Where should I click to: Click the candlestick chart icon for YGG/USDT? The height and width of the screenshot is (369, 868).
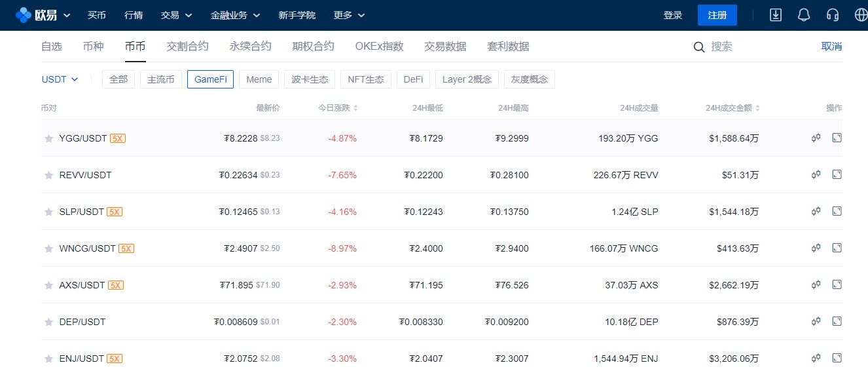(816, 138)
